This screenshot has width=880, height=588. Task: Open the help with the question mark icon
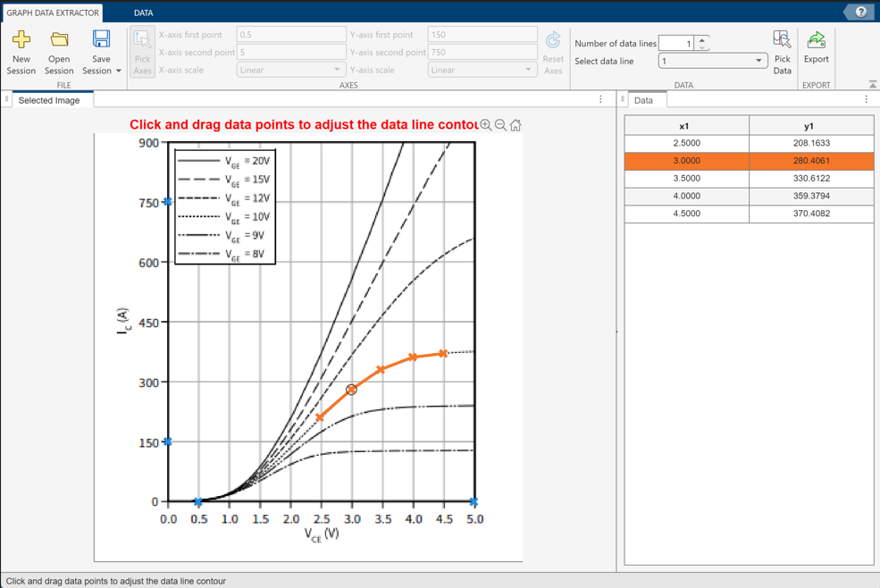coord(861,13)
